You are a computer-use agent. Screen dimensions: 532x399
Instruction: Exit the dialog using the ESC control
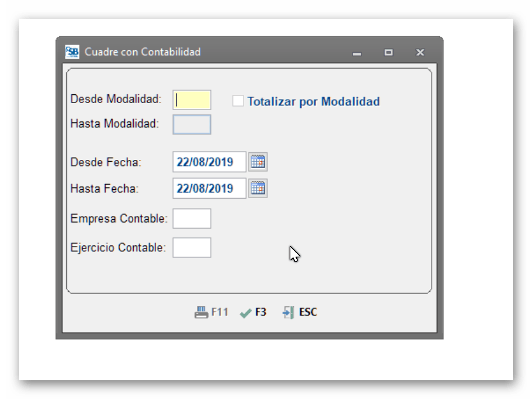pos(300,312)
